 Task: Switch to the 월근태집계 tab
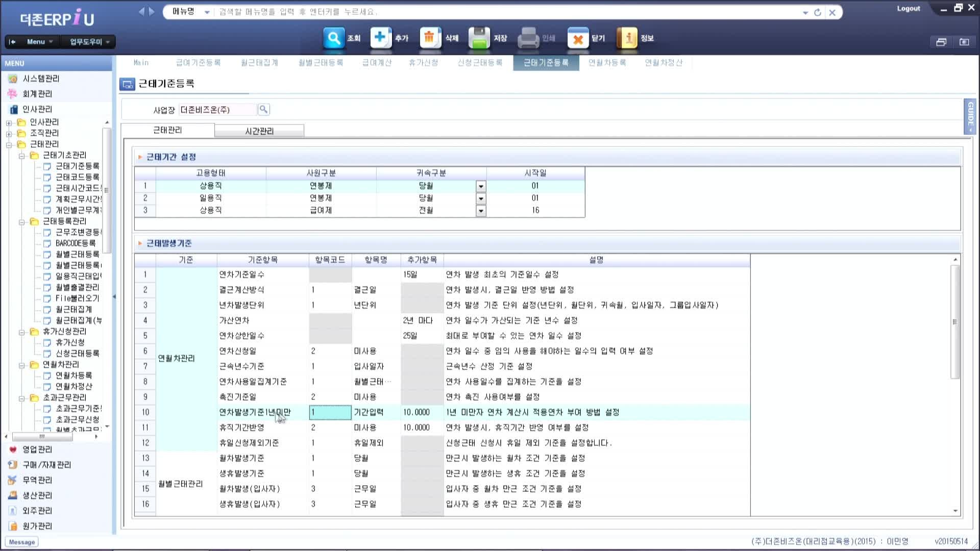pos(259,63)
